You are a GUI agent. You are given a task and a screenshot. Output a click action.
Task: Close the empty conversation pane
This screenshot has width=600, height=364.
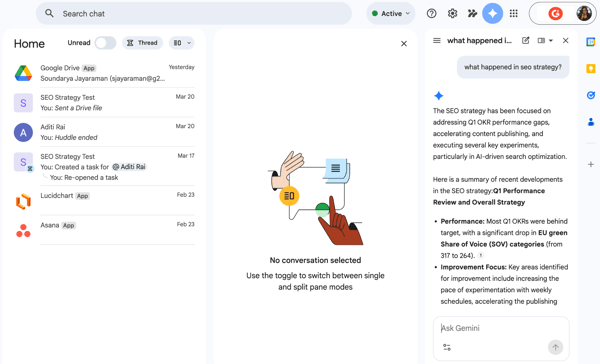pyautogui.click(x=404, y=44)
